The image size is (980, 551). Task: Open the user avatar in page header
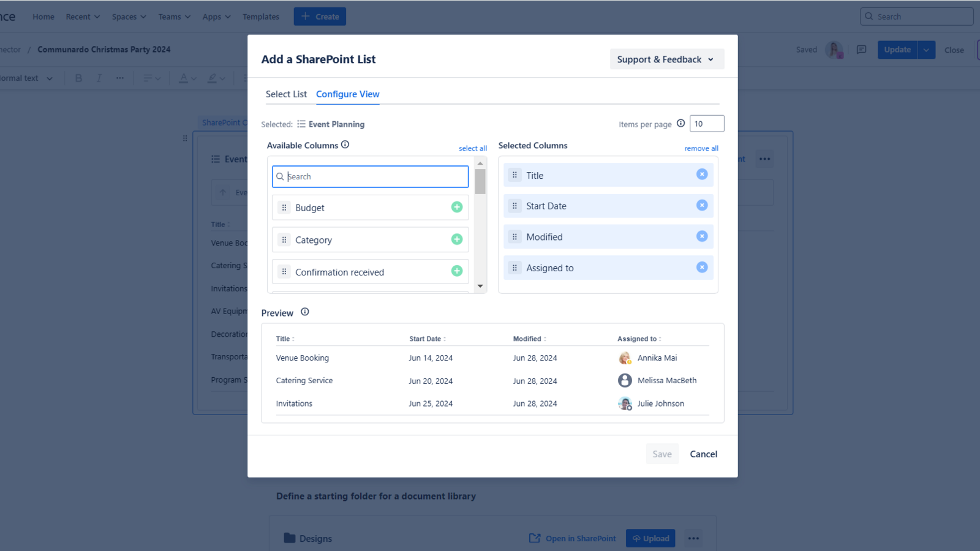click(834, 50)
